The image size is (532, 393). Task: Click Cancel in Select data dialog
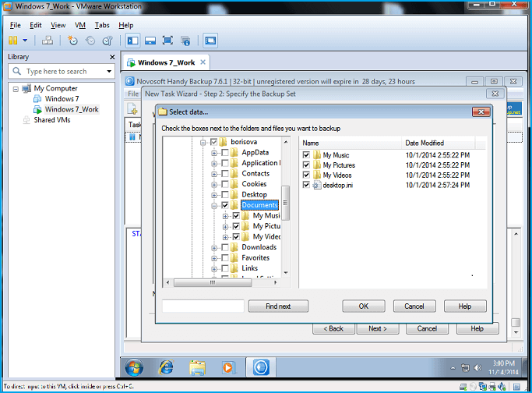pyautogui.click(x=414, y=306)
